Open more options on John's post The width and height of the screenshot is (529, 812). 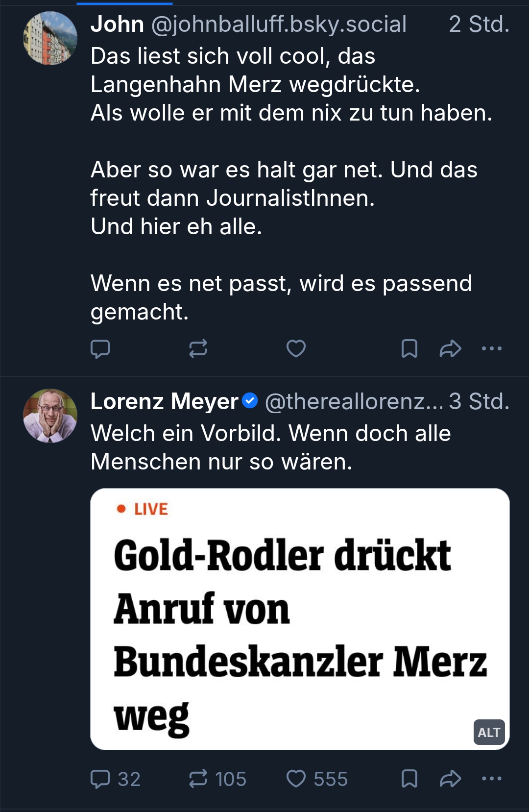[x=492, y=349]
